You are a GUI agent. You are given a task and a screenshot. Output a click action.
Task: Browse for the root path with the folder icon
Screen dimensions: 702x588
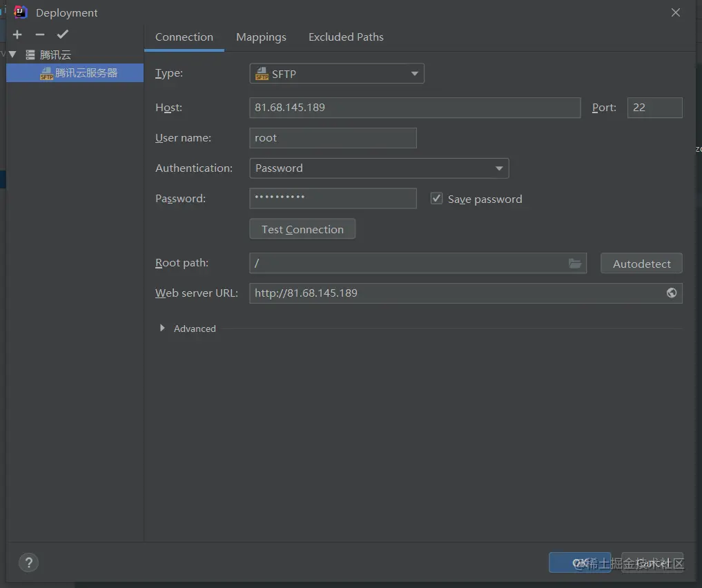point(575,263)
